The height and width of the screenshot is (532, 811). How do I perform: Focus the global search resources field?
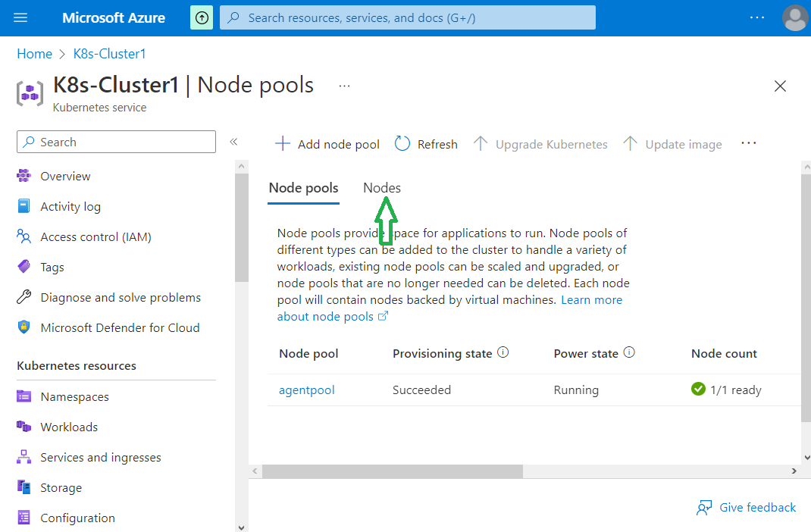tap(408, 17)
